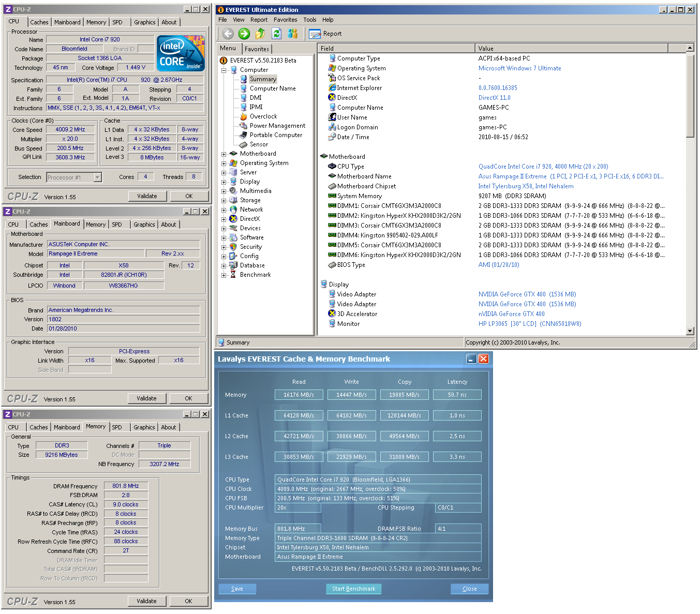Expand the Operating System tree node
The image size is (700, 614).
tap(224, 163)
